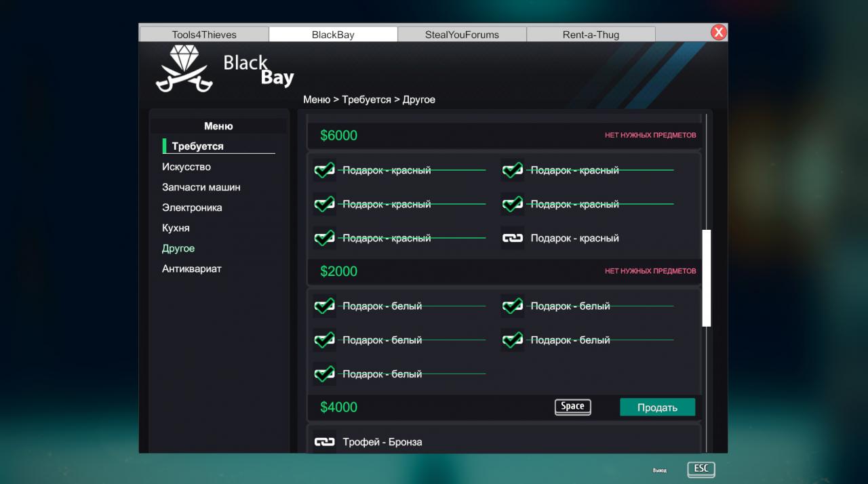Switch to the Rent-a-Thug tab

click(x=591, y=35)
